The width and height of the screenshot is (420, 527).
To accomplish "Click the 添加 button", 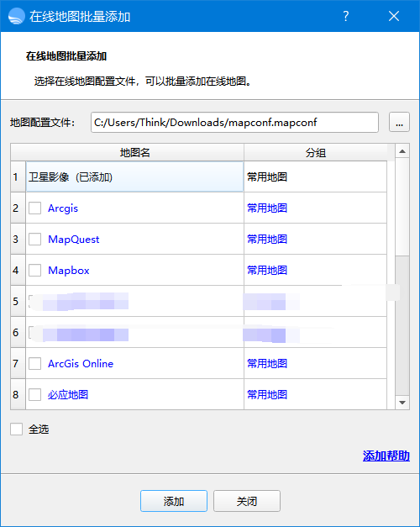I will (x=174, y=501).
